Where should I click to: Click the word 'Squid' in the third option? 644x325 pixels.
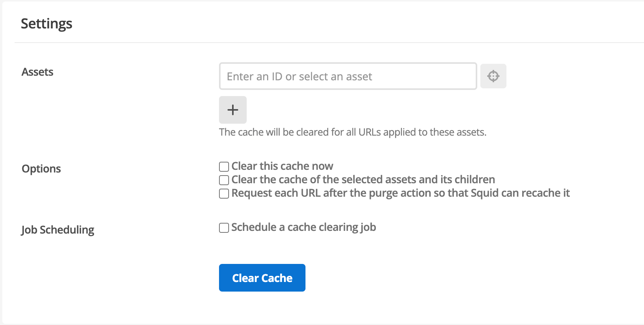pyautogui.click(x=485, y=193)
